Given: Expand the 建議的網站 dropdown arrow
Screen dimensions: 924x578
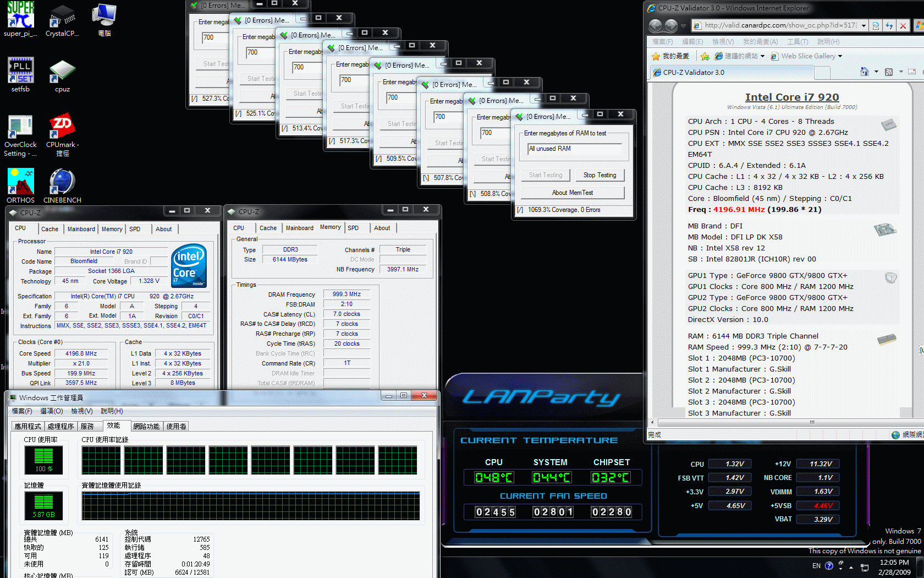Looking at the screenshot, I should pyautogui.click(x=762, y=56).
